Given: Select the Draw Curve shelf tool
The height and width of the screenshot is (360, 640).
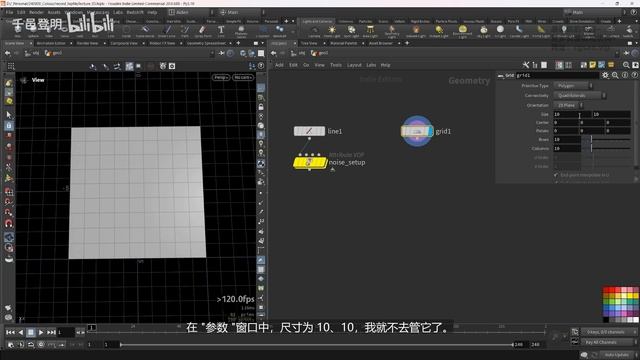Looking at the screenshot, I should pos(167,31).
